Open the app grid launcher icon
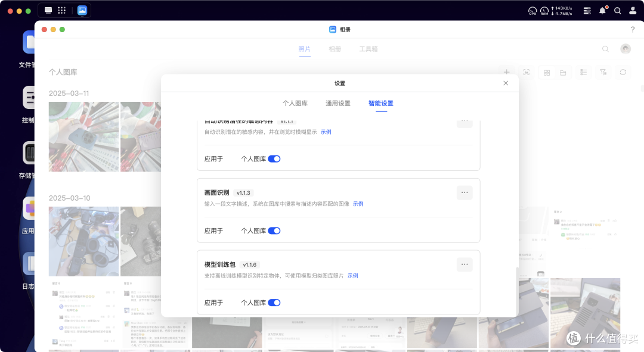This screenshot has width=644, height=352. point(61,10)
